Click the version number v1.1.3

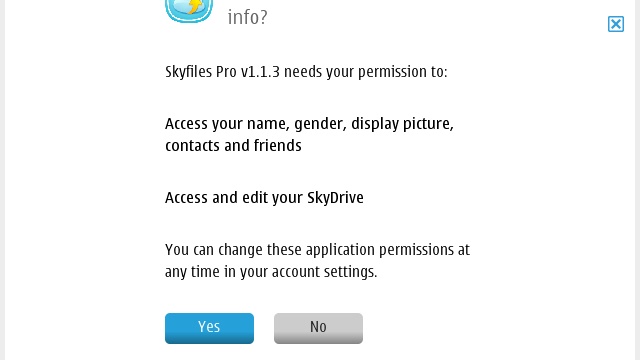coord(260,72)
